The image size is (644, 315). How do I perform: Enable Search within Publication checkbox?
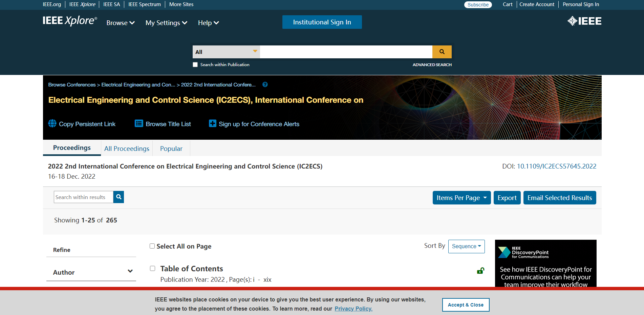coord(195,64)
